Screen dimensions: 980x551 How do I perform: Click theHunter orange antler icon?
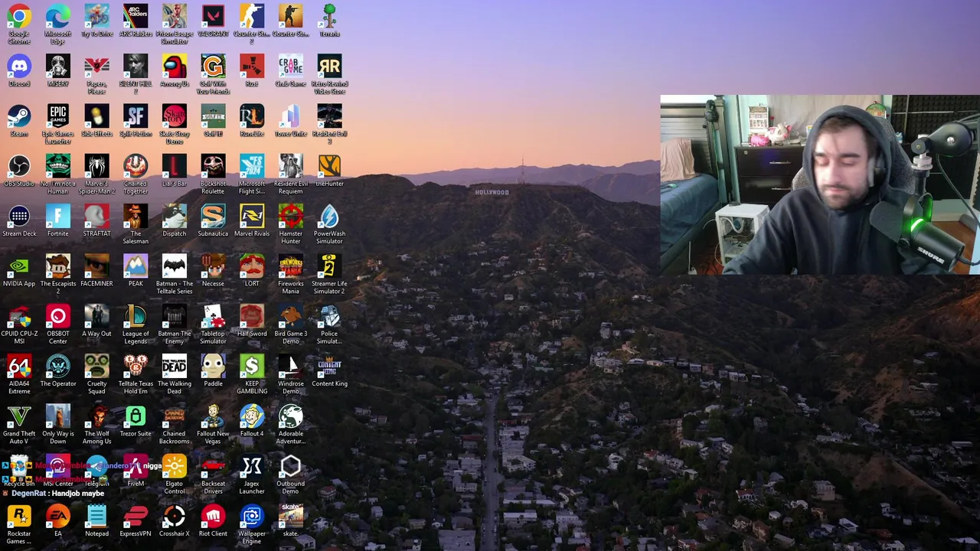(329, 166)
